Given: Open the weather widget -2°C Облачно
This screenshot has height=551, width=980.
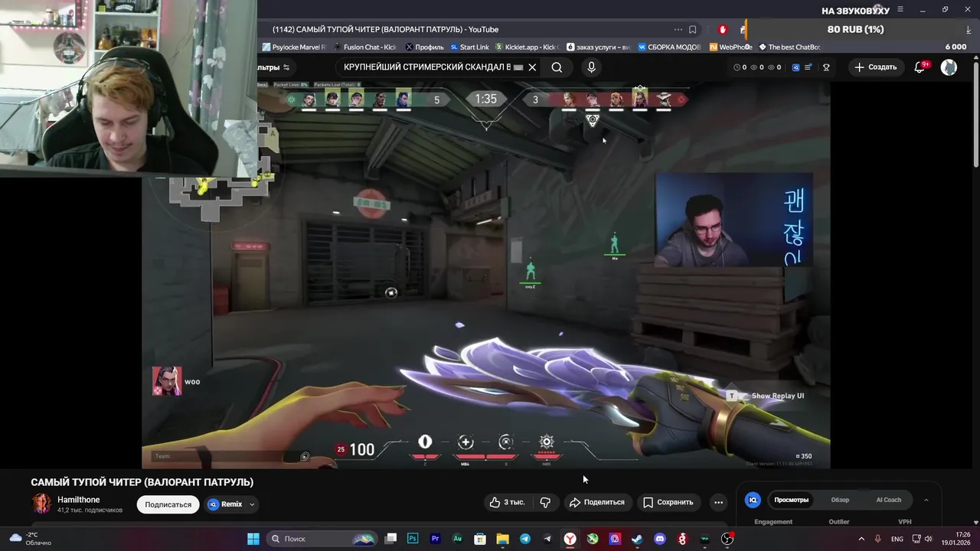Looking at the screenshot, I should click(x=31, y=539).
